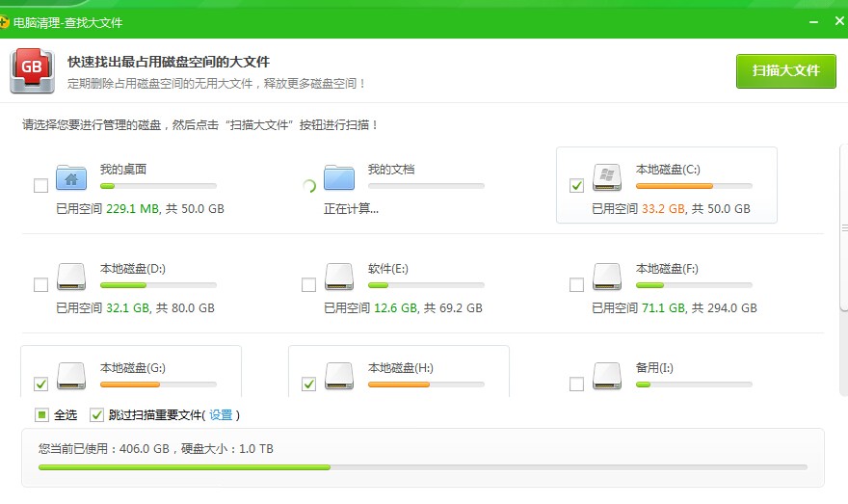Click the 扫描大文件 scan button
848x504 pixels.
tap(785, 71)
